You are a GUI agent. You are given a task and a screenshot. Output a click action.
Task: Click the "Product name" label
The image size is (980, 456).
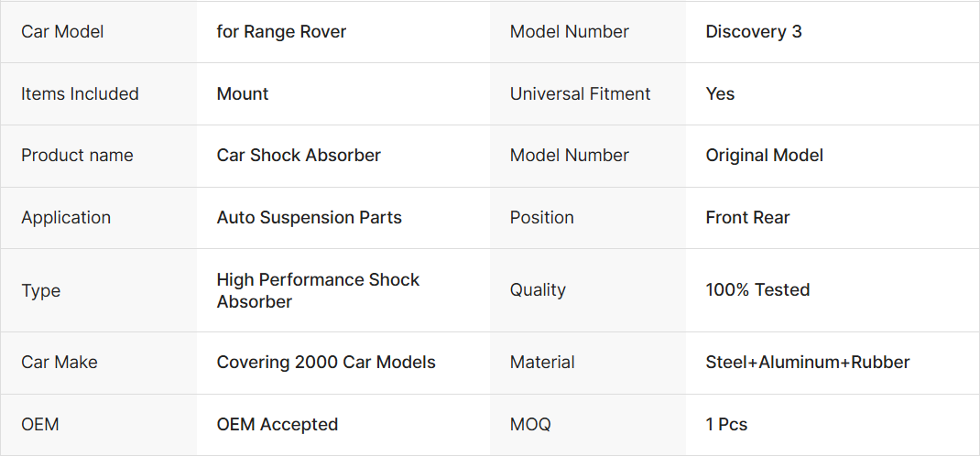(x=77, y=156)
